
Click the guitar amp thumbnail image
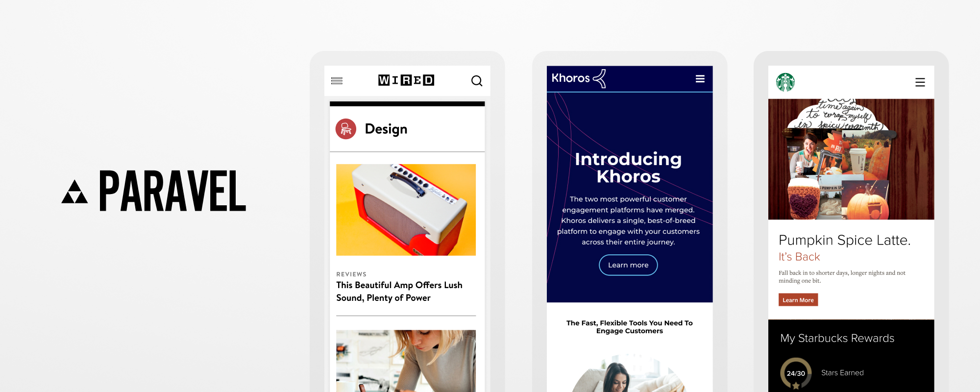(x=406, y=210)
